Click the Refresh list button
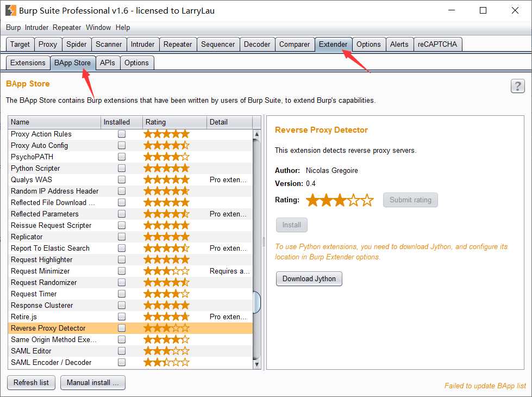The image size is (532, 397). 31,383
